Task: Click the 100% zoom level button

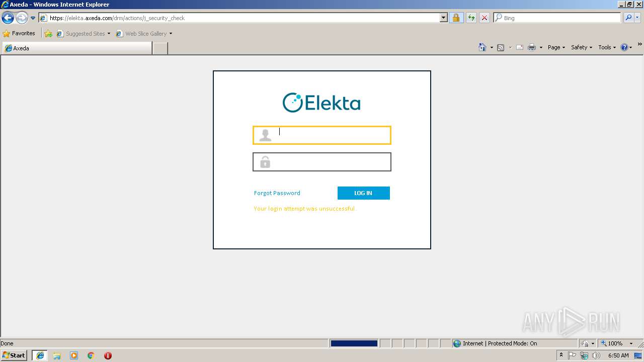Action: point(612,343)
